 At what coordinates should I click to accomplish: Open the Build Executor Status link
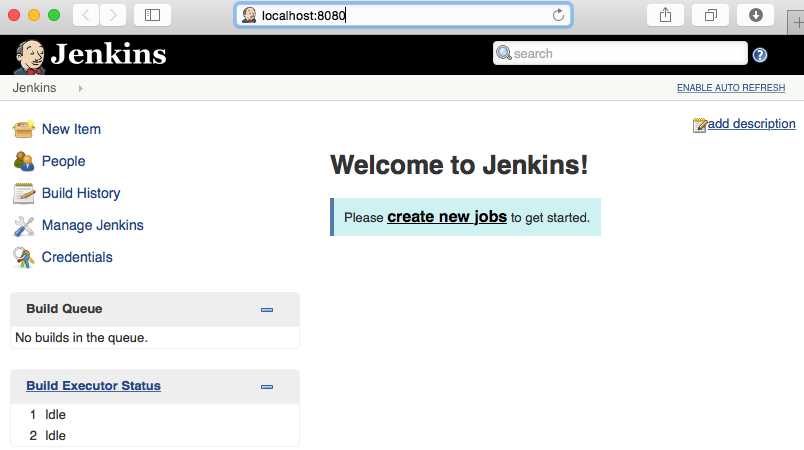(x=93, y=385)
